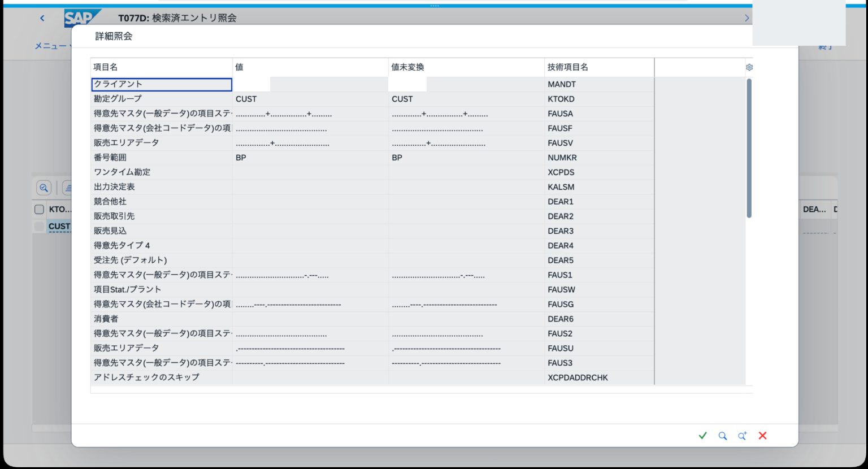Click the 項目Stat./プラント row label

(128, 290)
